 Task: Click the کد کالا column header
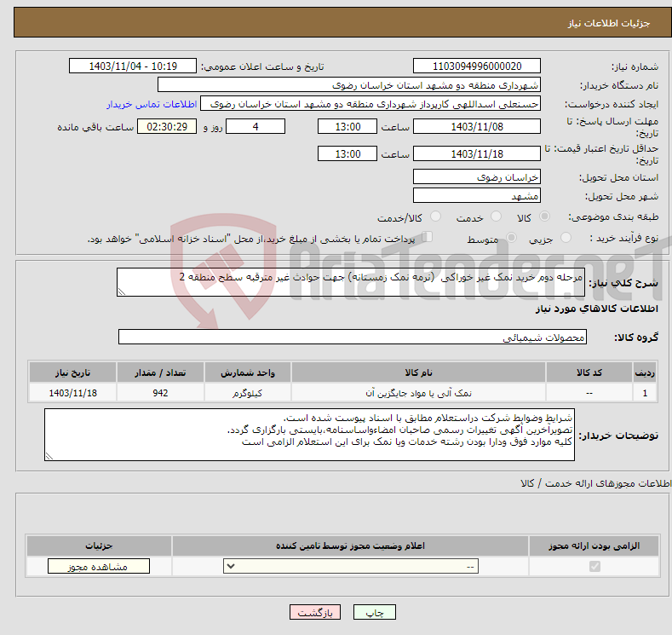589,372
